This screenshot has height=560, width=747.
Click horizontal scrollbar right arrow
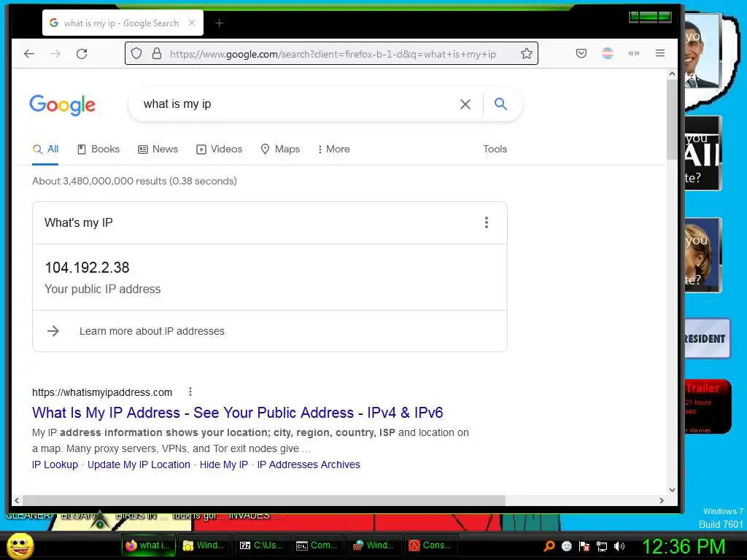click(x=661, y=500)
